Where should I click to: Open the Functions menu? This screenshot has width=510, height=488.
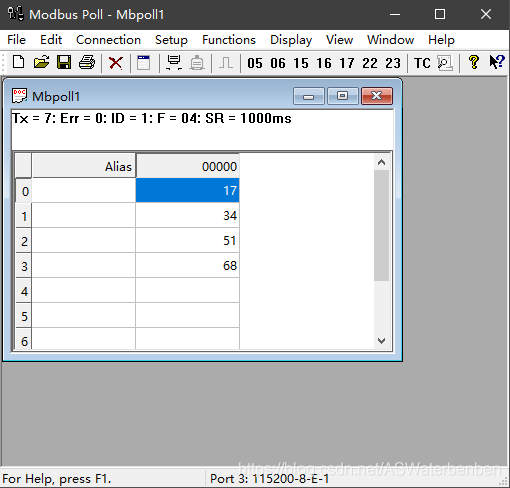click(x=229, y=40)
